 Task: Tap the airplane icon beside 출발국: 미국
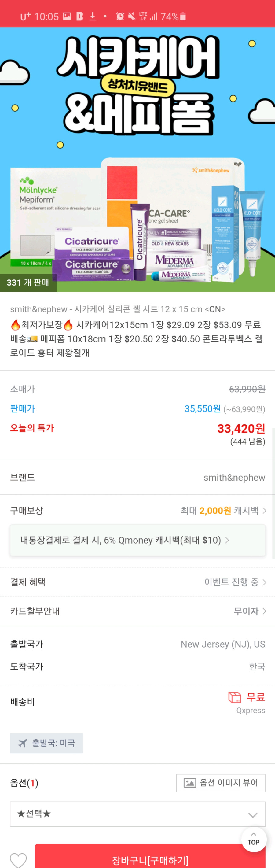coord(23,743)
